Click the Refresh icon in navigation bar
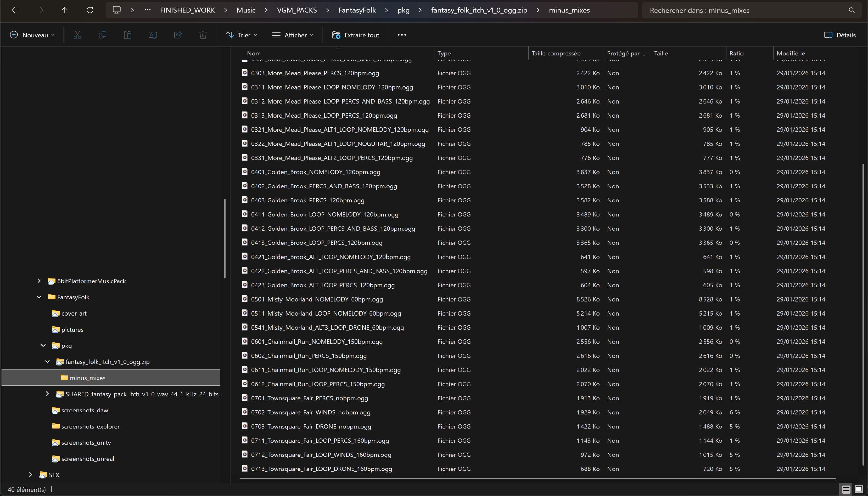Image resolution: width=868 pixels, height=496 pixels. point(90,10)
